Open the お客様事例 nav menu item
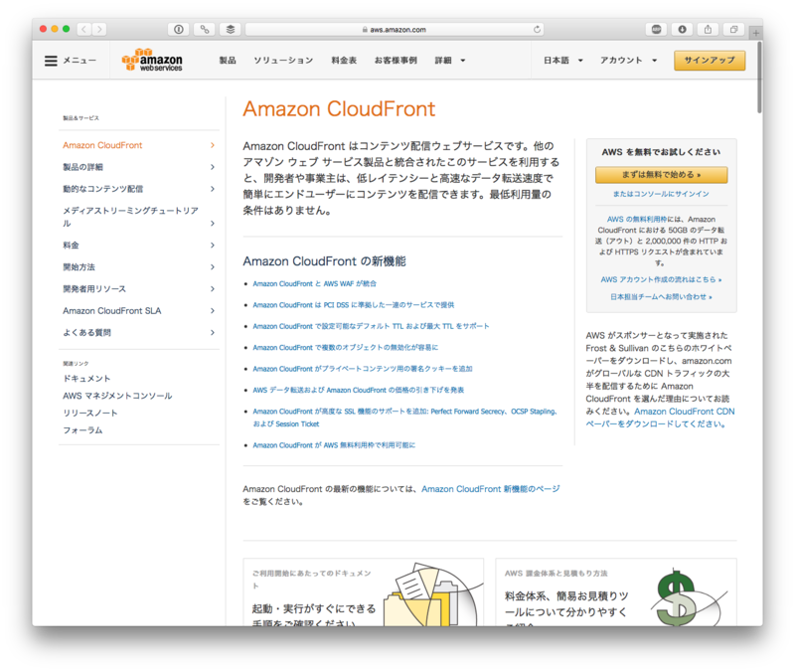Screen dimensions: 795x672 (396, 61)
